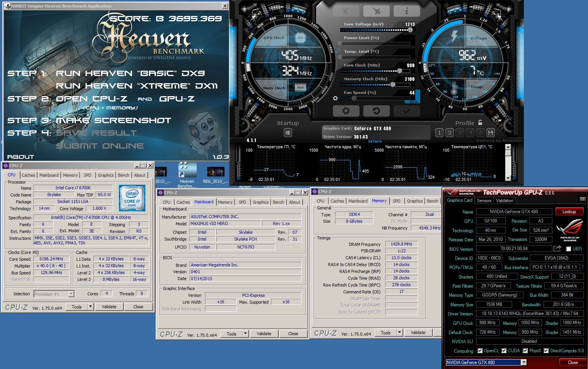The width and height of the screenshot is (588, 369).
Task: Open the Heaven Benchmark desktop shortcut icon
Action: 187,170
